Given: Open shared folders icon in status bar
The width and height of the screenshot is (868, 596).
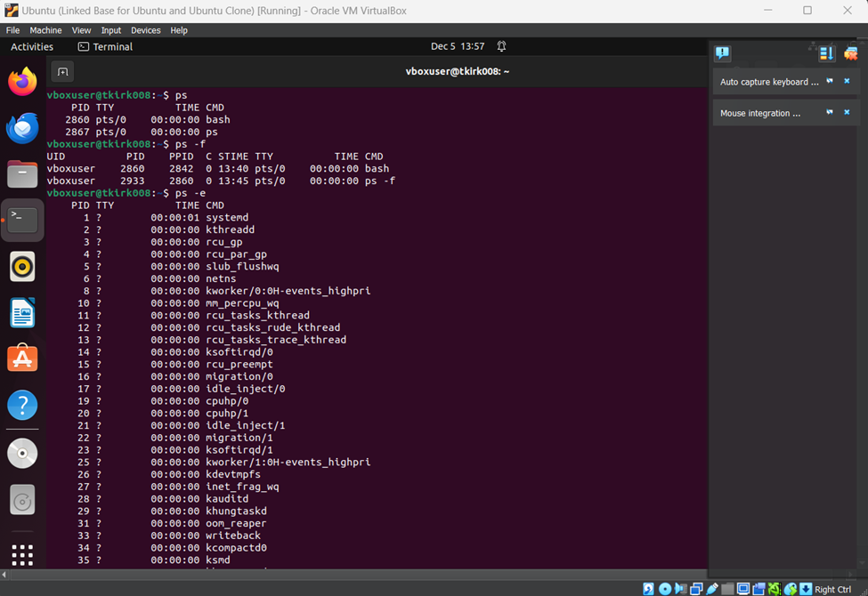Looking at the screenshot, I should pos(726,589).
